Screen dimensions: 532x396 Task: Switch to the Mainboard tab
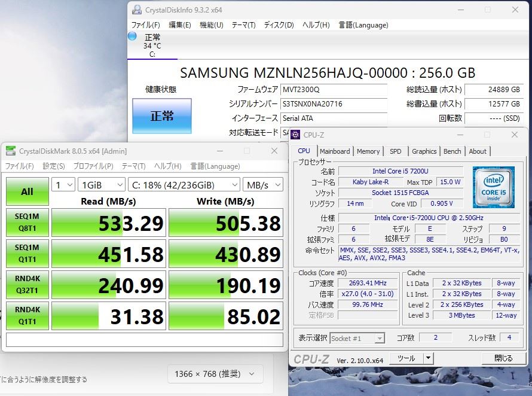(335, 151)
